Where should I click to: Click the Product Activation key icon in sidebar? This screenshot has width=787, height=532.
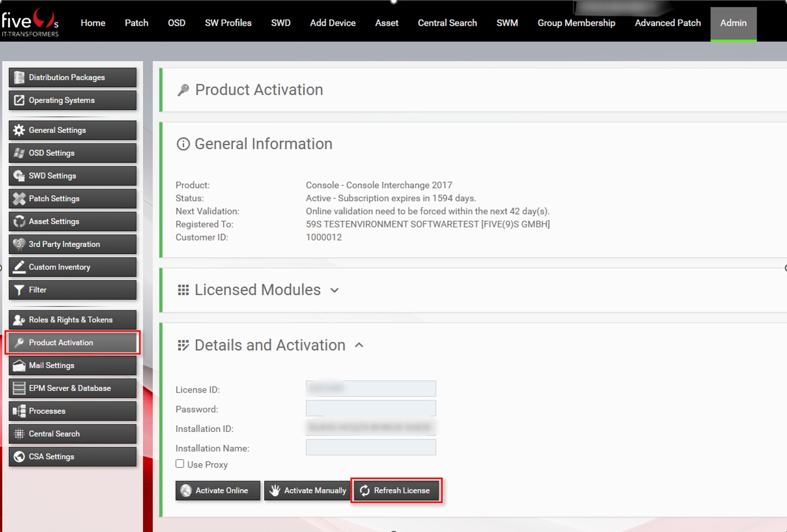(19, 342)
